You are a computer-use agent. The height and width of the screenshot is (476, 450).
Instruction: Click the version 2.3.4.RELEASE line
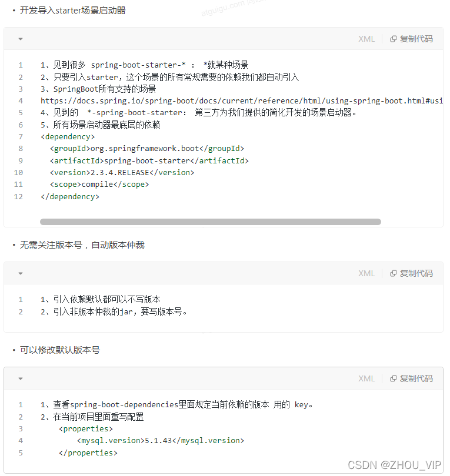tap(122, 173)
